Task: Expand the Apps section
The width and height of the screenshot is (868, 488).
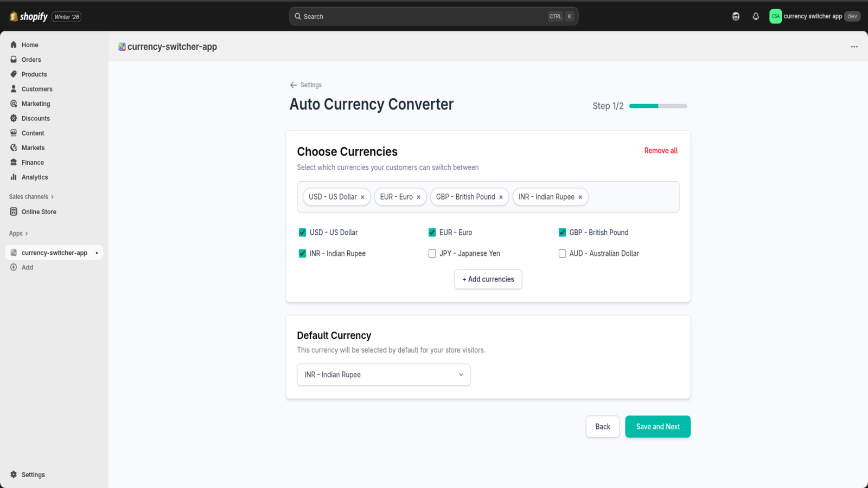Action: pyautogui.click(x=18, y=233)
